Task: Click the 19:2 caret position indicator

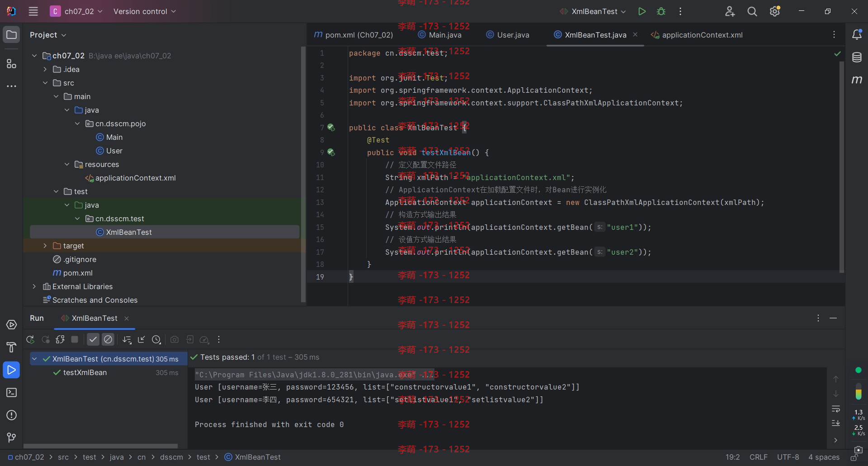Action: tap(732, 457)
